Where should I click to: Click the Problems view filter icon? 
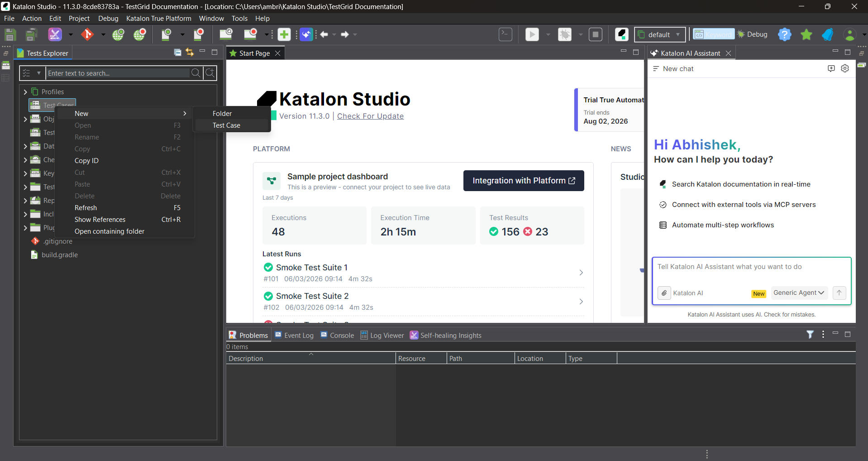click(810, 335)
